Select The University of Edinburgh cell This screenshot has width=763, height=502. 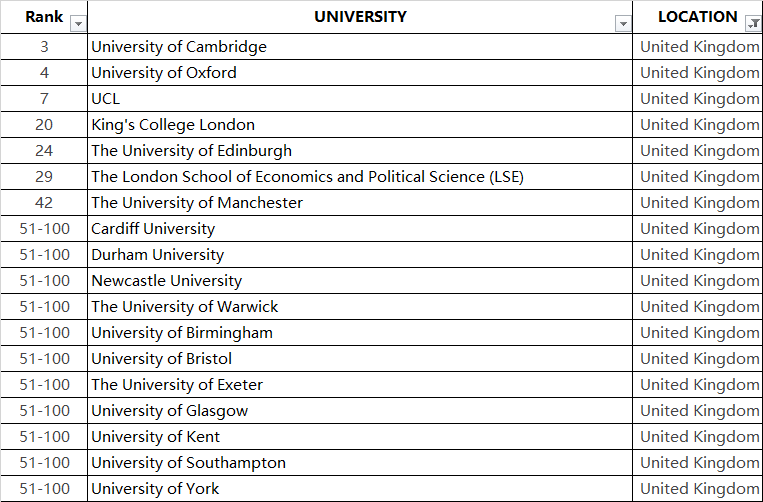(192, 151)
